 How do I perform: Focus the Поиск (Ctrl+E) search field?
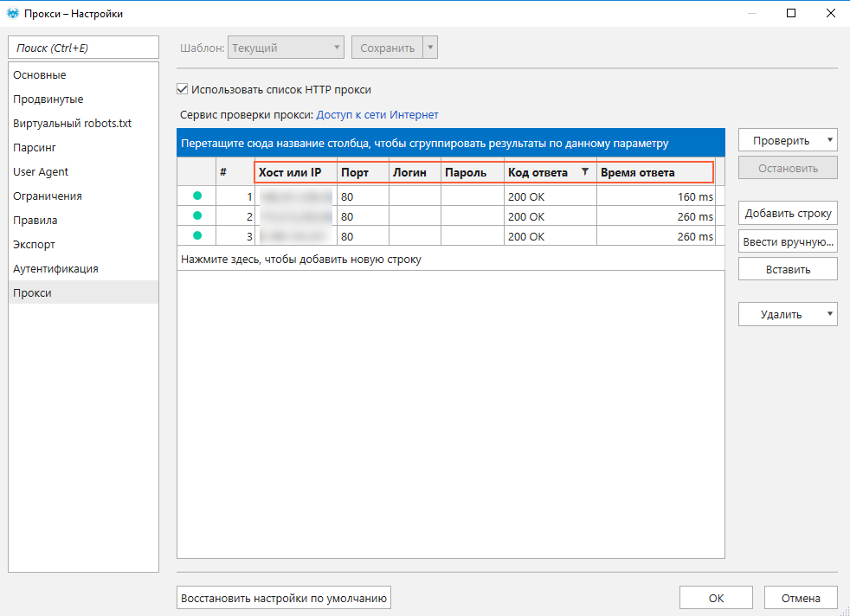pyautogui.click(x=83, y=48)
